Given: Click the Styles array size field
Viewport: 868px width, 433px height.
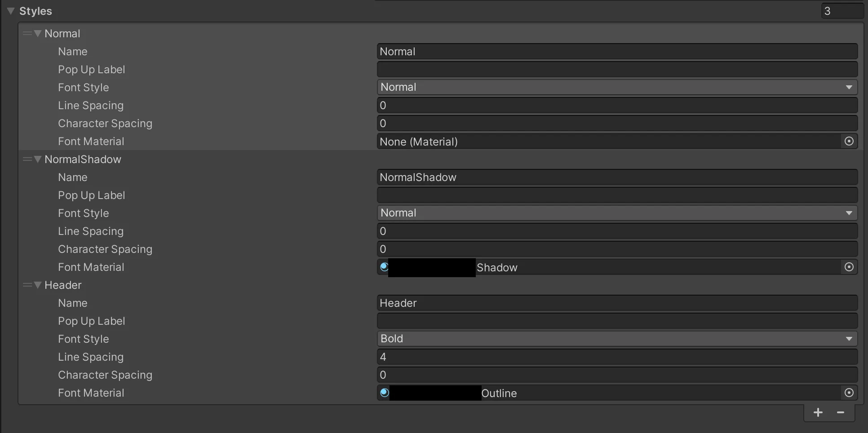Looking at the screenshot, I should (x=841, y=11).
